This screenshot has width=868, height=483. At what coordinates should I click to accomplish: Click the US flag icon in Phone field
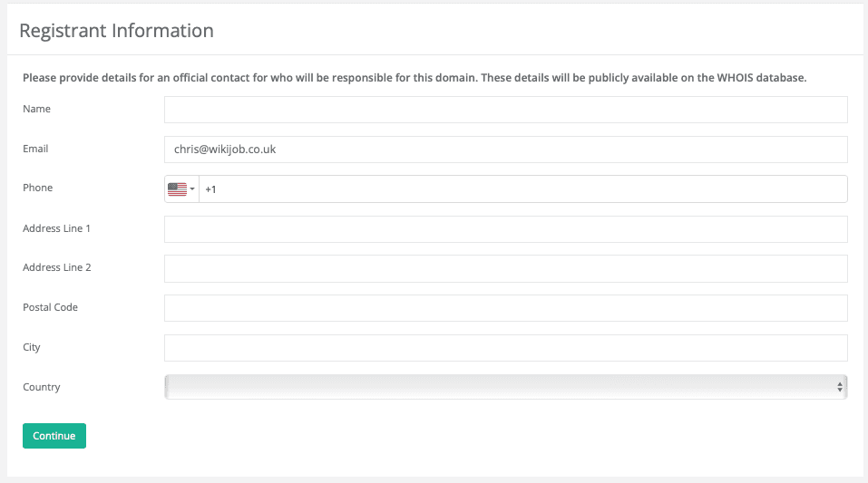coord(177,189)
